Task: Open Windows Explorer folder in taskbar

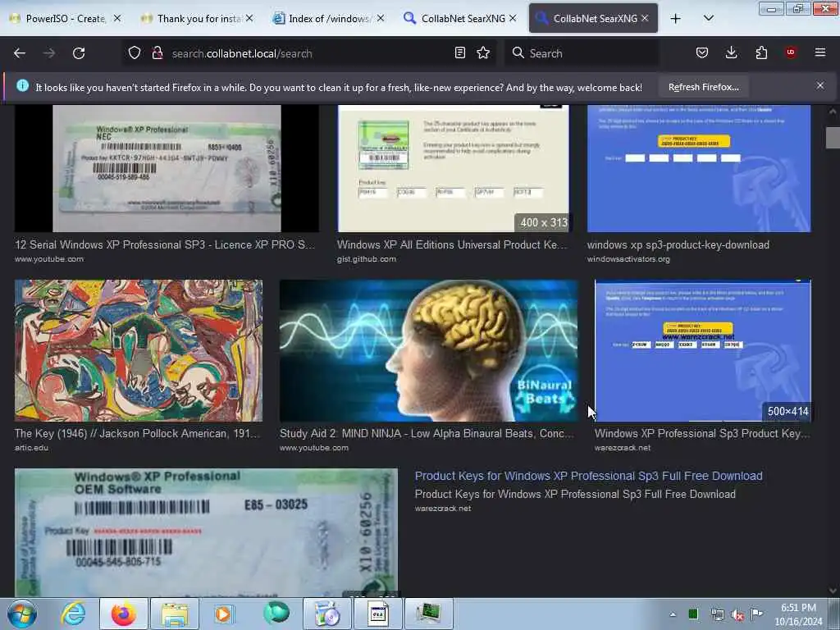Action: [x=175, y=614]
